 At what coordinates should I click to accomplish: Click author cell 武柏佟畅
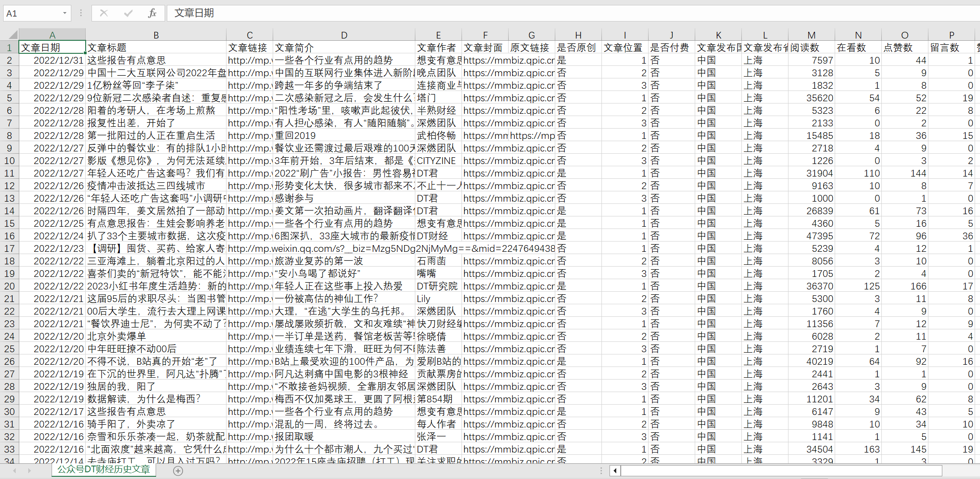(x=438, y=135)
